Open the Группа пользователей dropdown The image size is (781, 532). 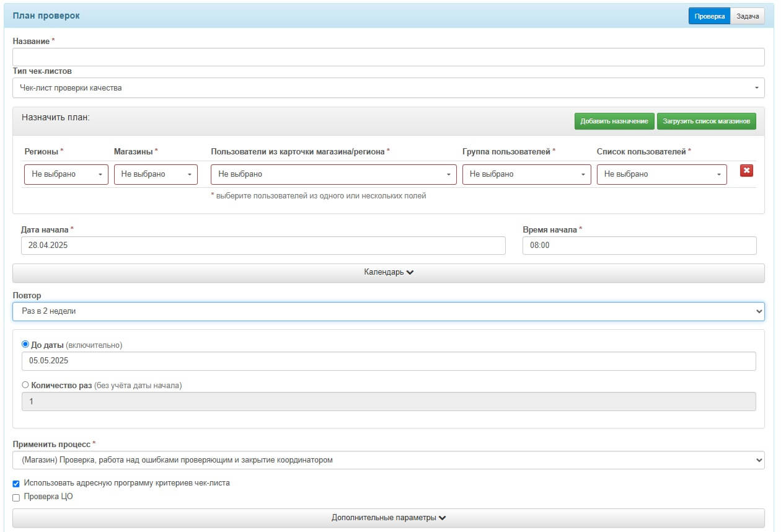click(526, 174)
